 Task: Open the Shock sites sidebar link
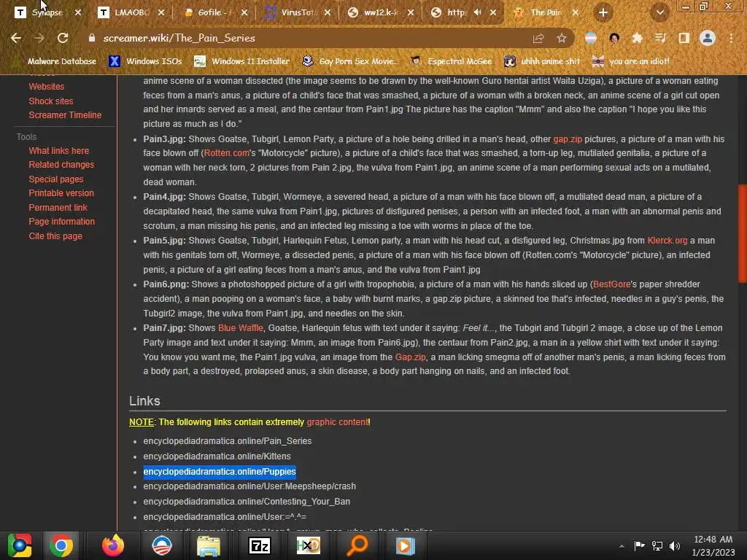[51, 101]
